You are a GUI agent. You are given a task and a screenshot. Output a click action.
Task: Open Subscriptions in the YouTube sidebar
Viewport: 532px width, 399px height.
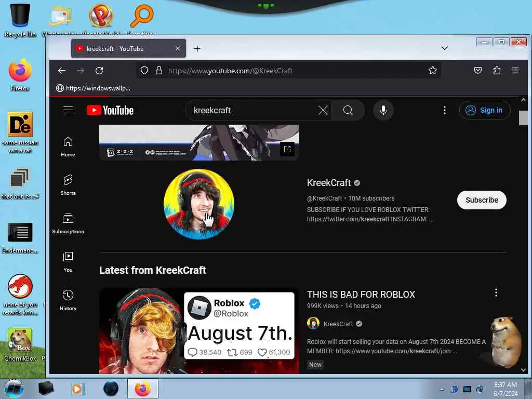[x=68, y=223]
